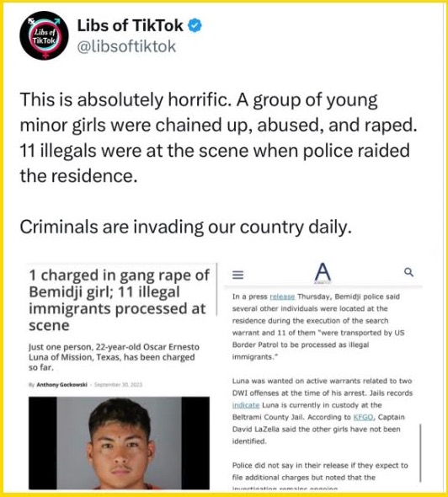448x497 pixels.
Task: Click the 'Criminals are invading our country daily' line
Action: [x=185, y=227]
